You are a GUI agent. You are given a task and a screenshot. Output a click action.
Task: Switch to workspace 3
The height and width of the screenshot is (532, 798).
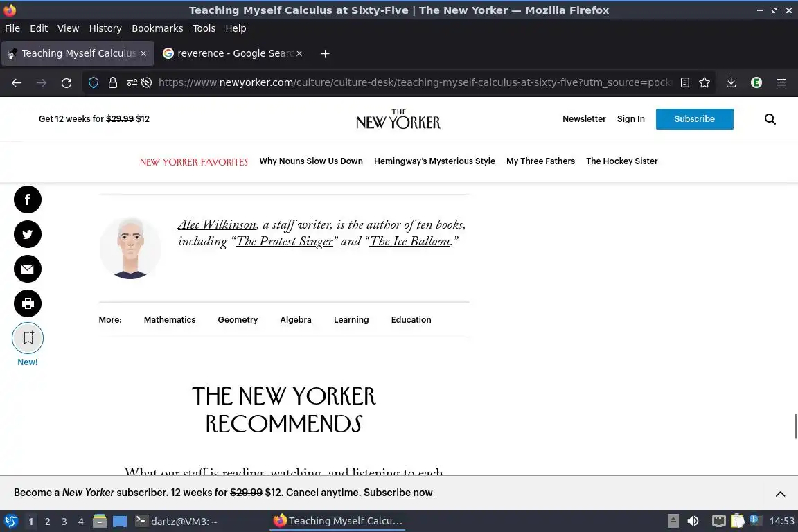(x=64, y=522)
